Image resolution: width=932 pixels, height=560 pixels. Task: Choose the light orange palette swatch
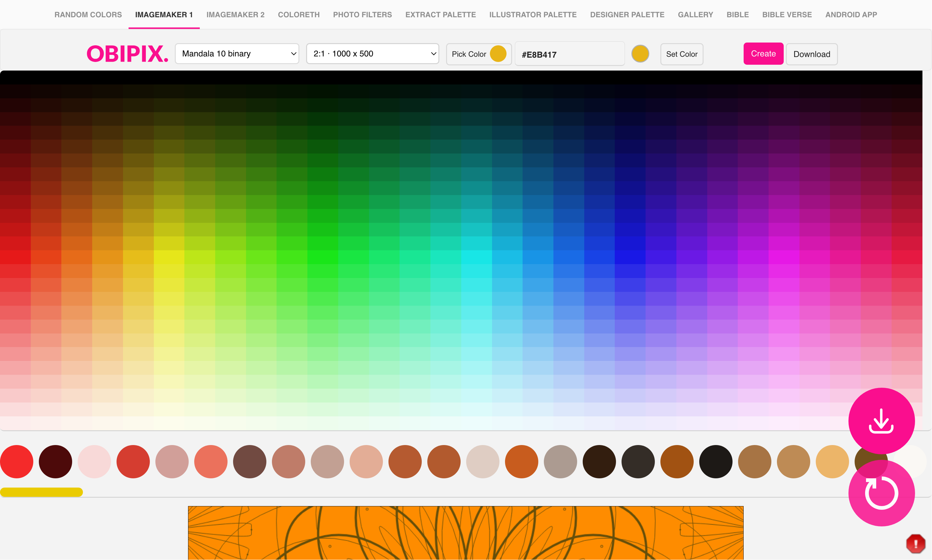(x=832, y=461)
